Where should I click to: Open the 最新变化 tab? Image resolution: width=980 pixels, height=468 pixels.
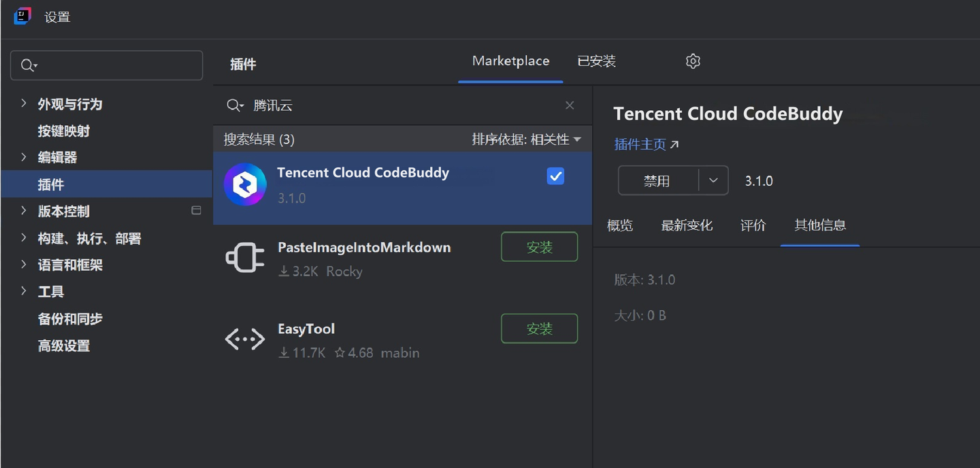(x=687, y=225)
